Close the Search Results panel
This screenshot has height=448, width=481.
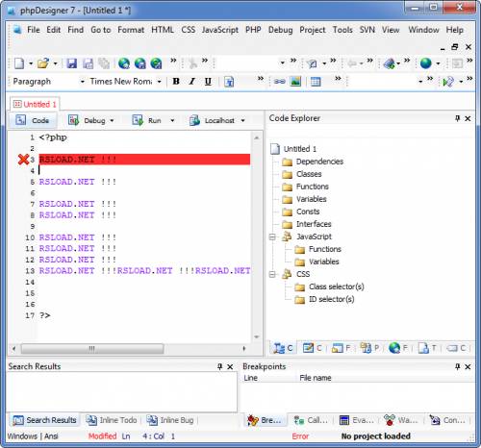(230, 366)
